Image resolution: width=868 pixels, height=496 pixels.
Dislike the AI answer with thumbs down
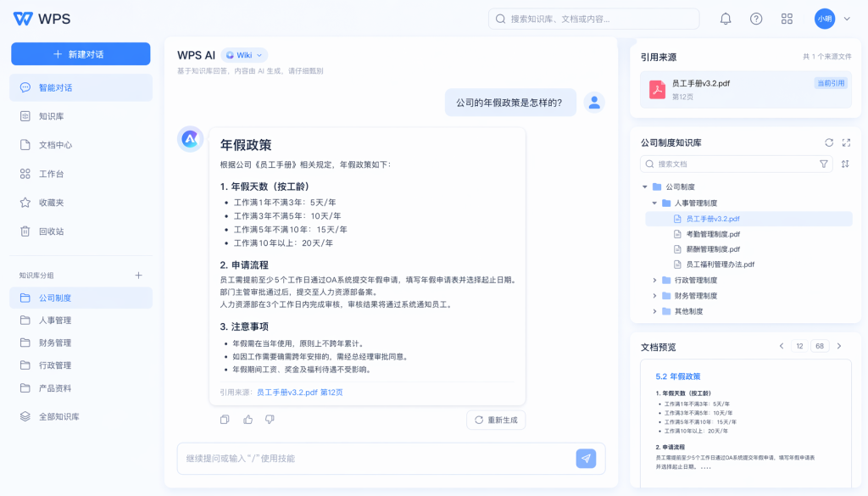[x=270, y=420]
